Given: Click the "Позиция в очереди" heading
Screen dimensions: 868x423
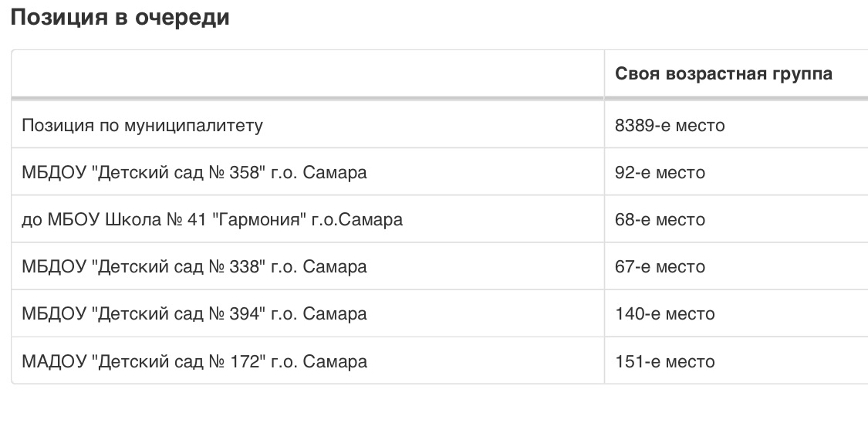Looking at the screenshot, I should point(120,18).
